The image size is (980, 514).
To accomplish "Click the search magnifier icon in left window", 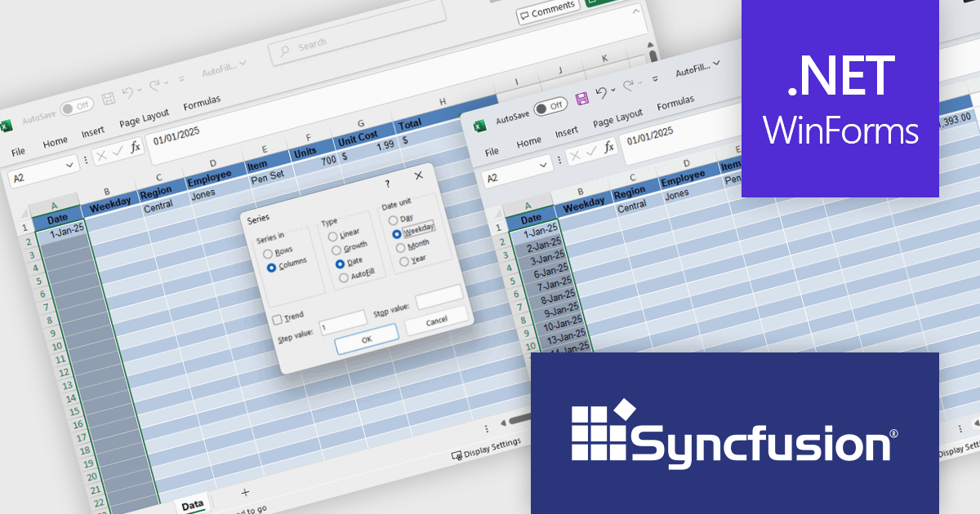I will click(x=285, y=51).
